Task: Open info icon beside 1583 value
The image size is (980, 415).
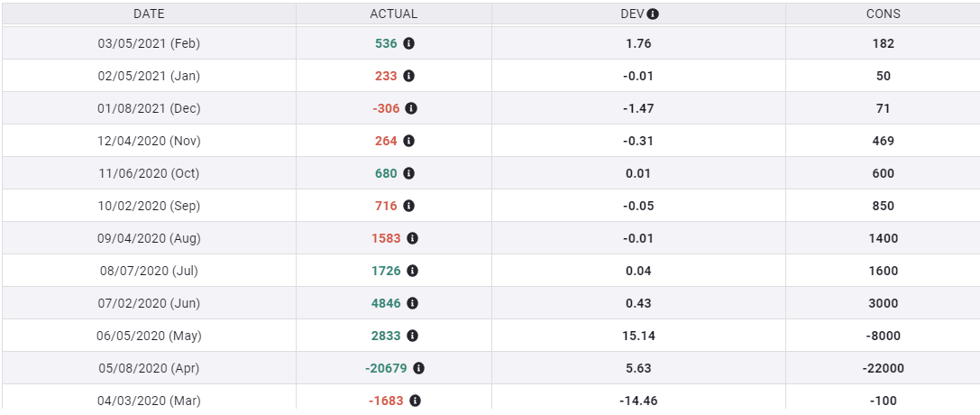Action: (x=412, y=238)
